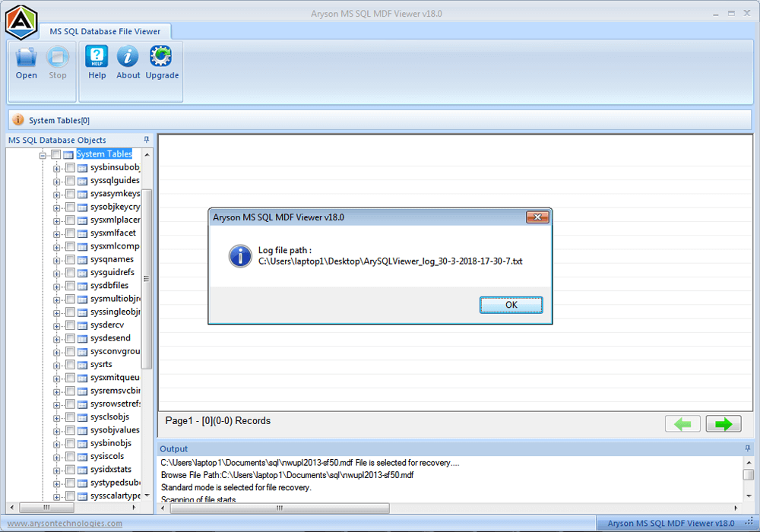
Task: Expand the sysobjkeycry tree node
Action: coord(57,207)
